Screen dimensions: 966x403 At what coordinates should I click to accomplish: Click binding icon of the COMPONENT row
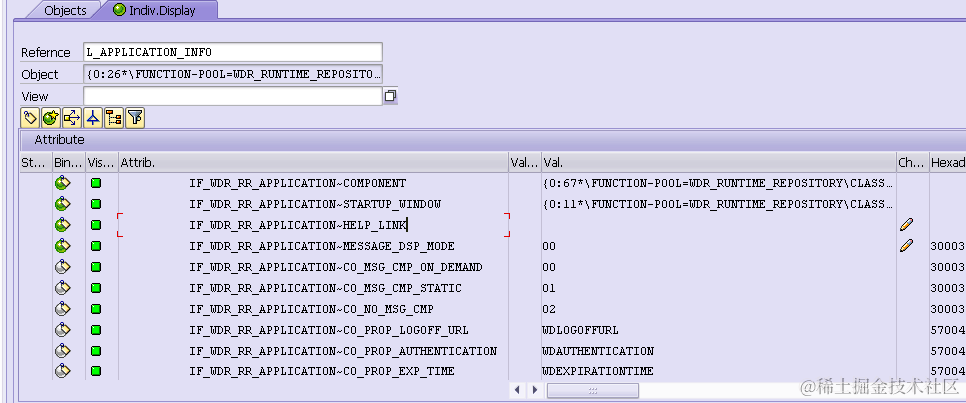click(62, 183)
